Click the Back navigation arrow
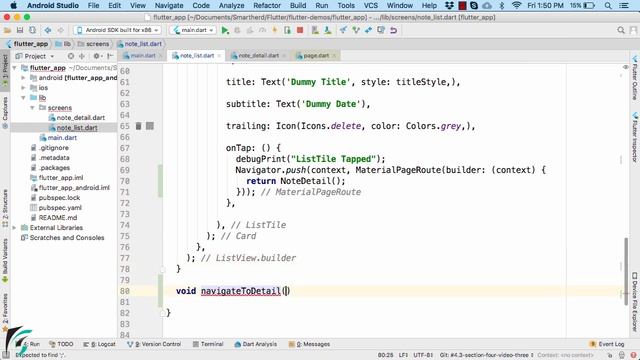Screen dimensions: 640x360 coord(48,30)
